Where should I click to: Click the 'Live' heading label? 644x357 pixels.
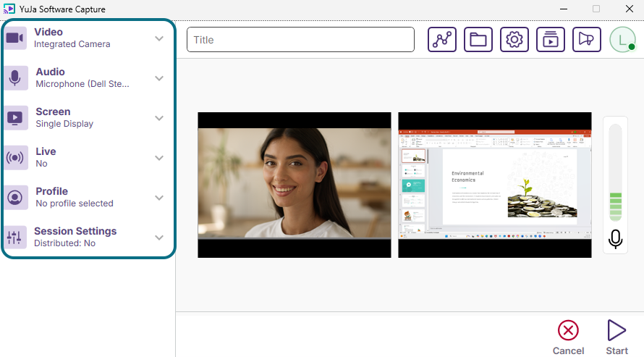[x=46, y=151]
